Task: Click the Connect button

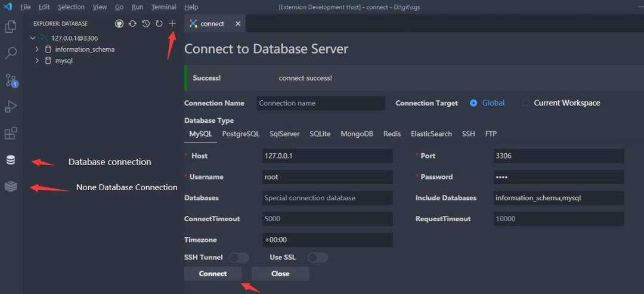Action: tap(213, 274)
